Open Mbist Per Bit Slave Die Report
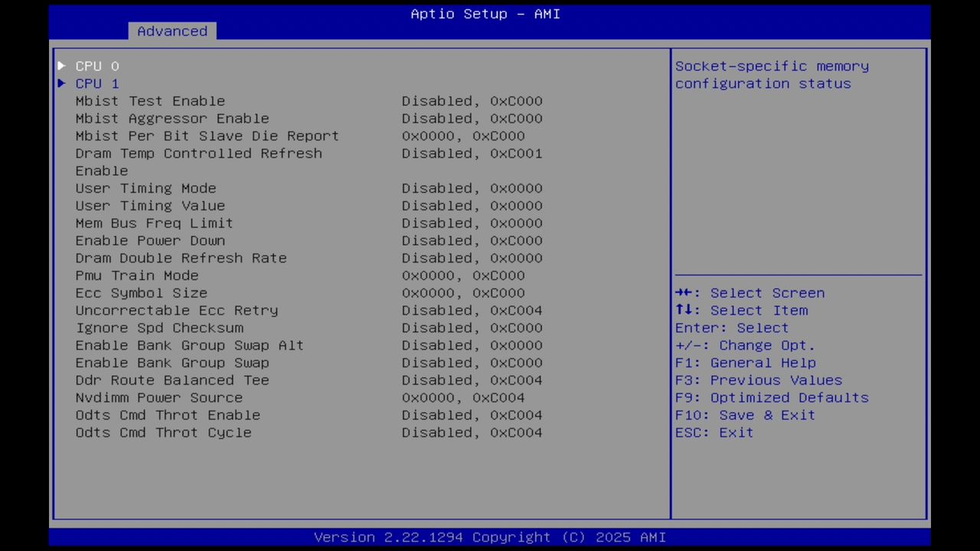The height and width of the screenshot is (551, 980). 207,135
